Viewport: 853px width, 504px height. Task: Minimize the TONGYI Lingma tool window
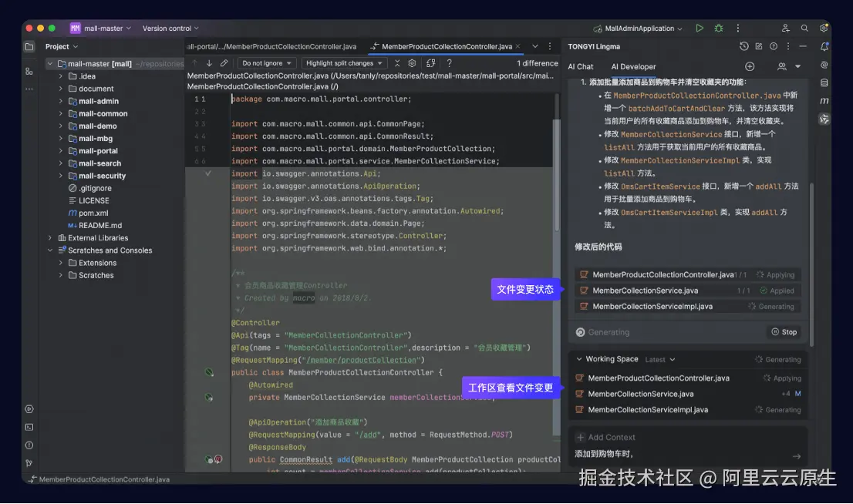[803, 47]
